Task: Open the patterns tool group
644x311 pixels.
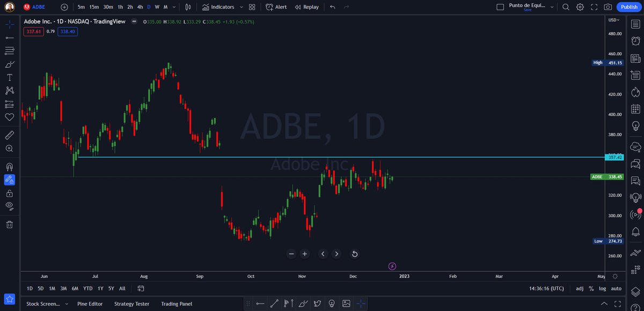Action: point(10,91)
